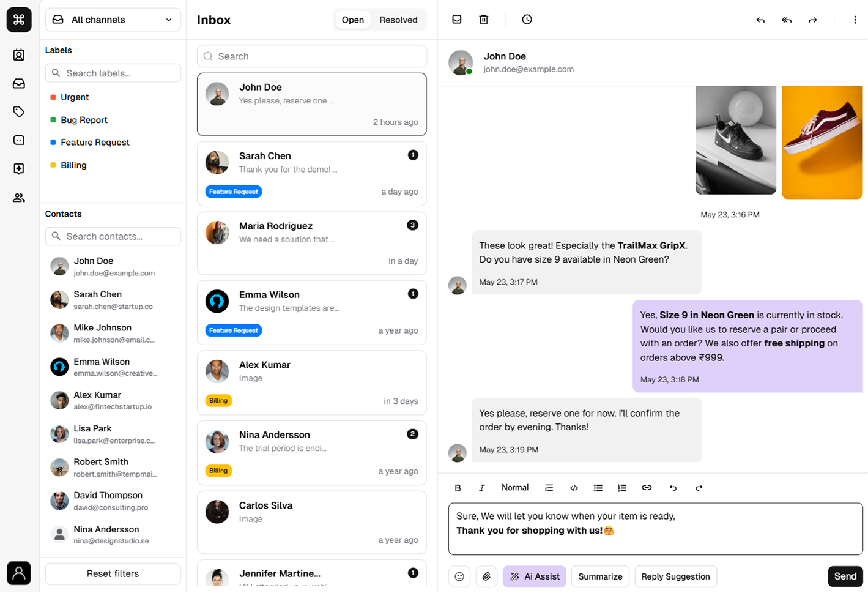Screen dimensions: 868x593
Task: Open the black Nike sneaker image
Action: click(x=736, y=140)
